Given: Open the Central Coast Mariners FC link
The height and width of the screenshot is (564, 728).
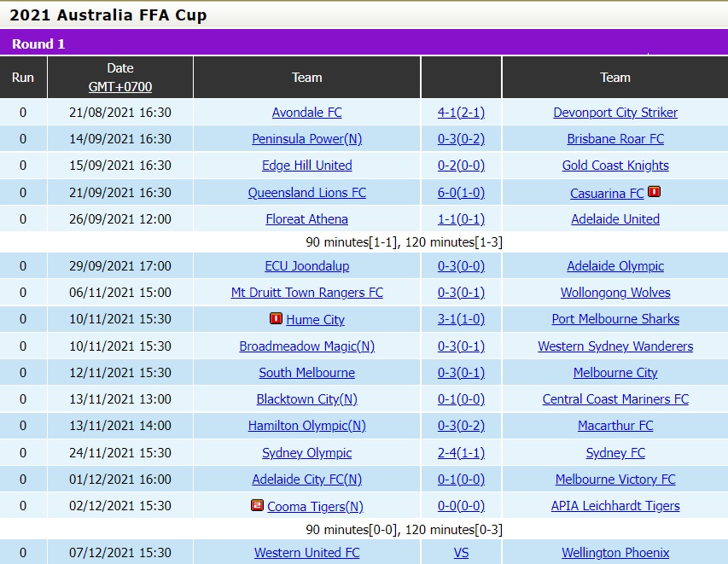Looking at the screenshot, I should 614,398.
